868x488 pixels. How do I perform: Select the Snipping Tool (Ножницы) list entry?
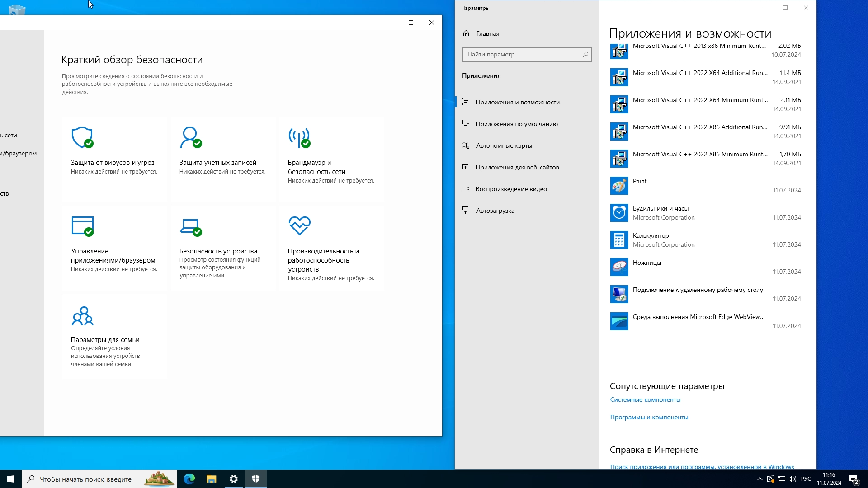[x=704, y=267]
